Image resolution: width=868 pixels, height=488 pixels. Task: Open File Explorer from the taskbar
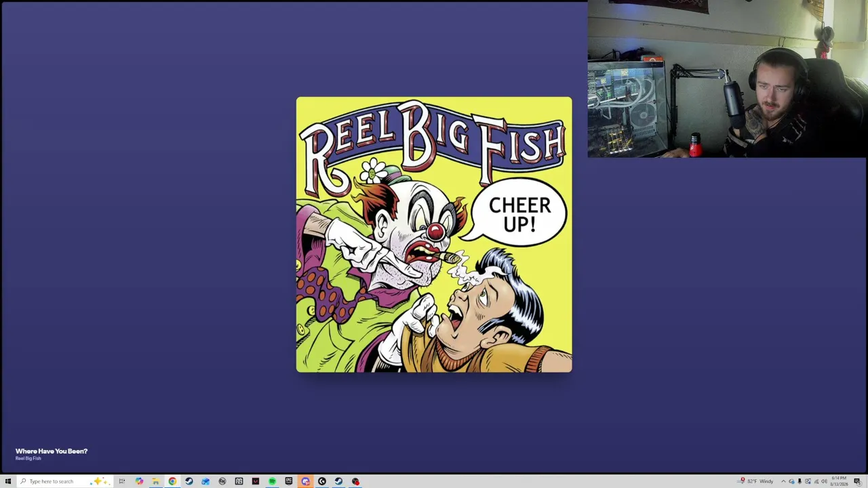click(156, 481)
